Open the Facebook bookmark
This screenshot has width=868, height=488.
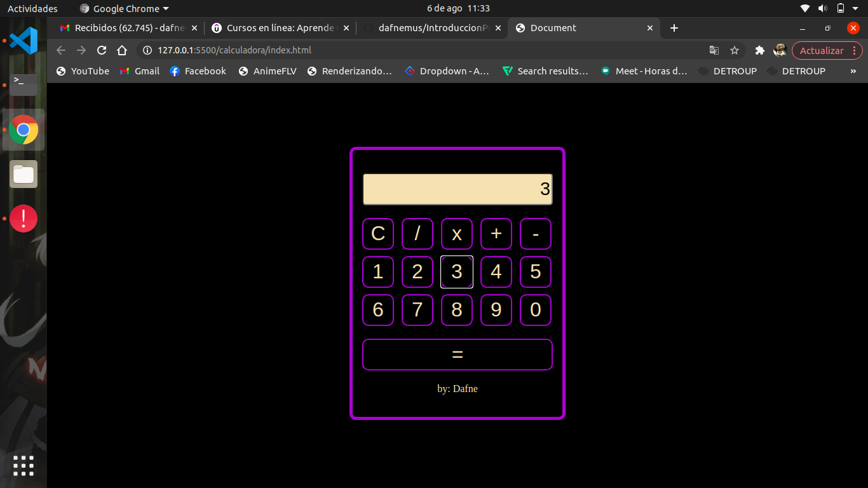[x=198, y=71]
